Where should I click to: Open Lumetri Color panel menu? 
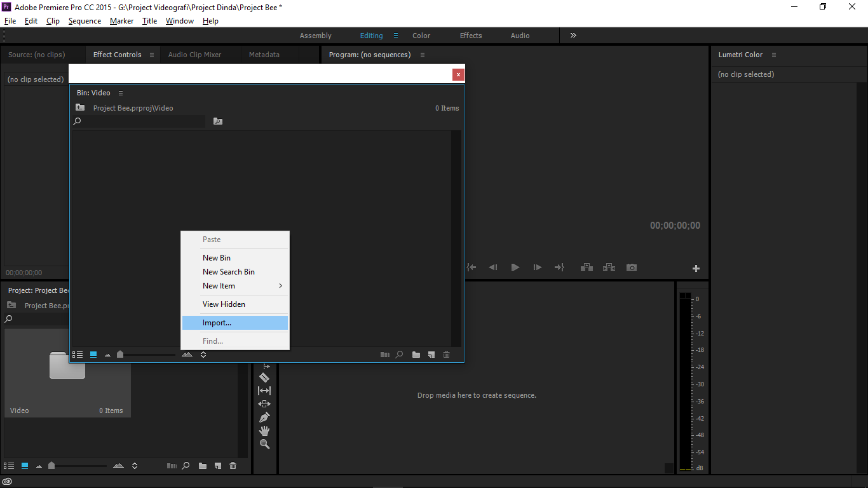[x=773, y=55]
